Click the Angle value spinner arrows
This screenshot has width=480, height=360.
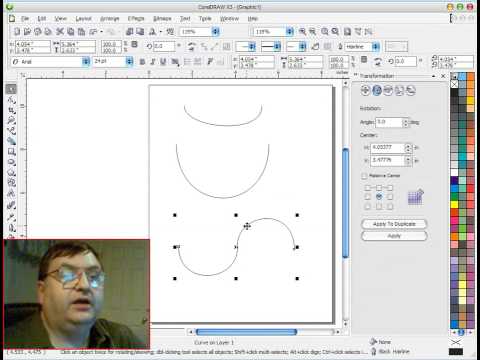[405, 123]
